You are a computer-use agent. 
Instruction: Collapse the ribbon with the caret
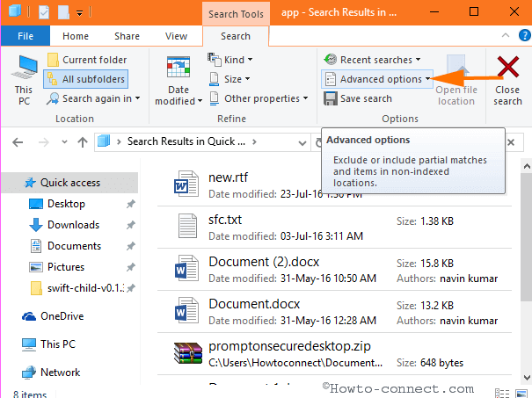point(506,35)
